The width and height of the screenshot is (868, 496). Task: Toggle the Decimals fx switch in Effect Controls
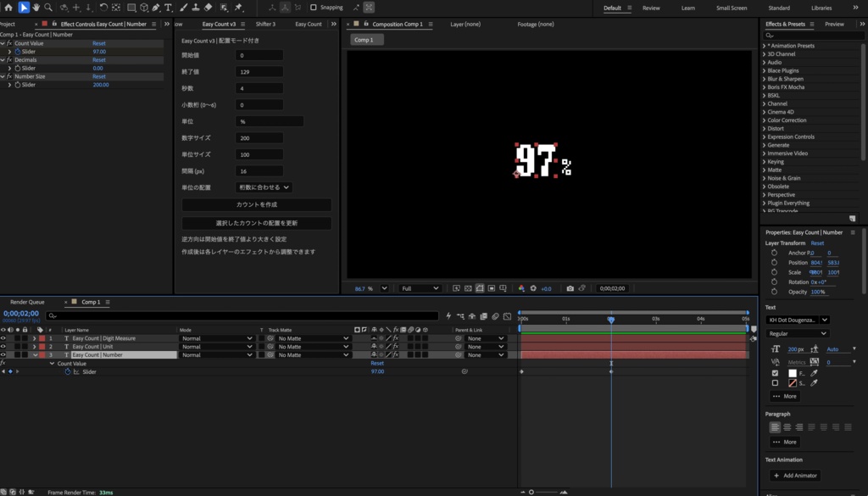9,60
